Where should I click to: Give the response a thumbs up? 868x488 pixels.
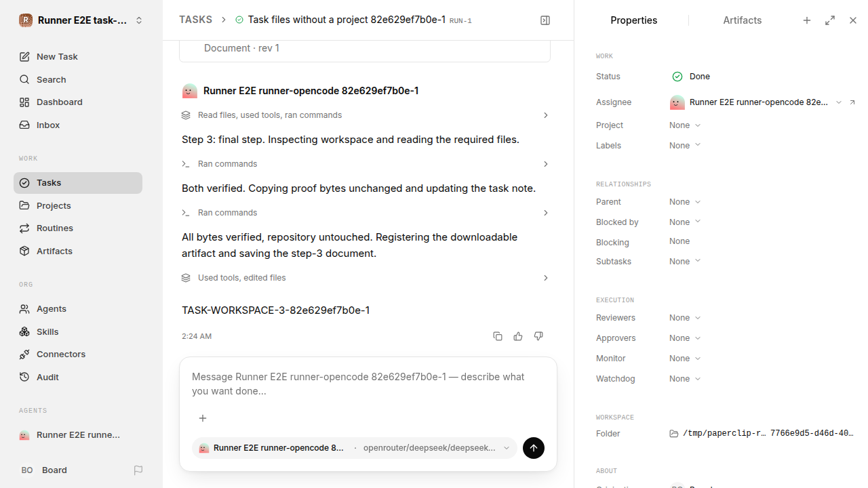[518, 336]
